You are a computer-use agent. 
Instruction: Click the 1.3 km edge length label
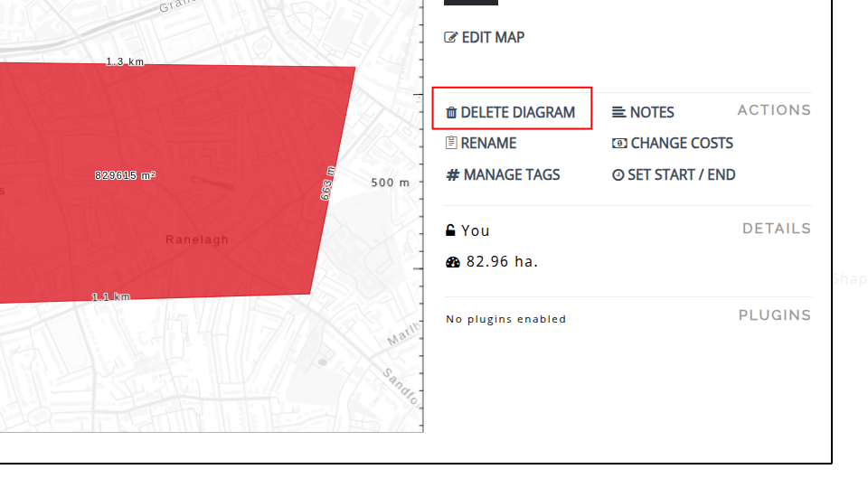click(125, 62)
